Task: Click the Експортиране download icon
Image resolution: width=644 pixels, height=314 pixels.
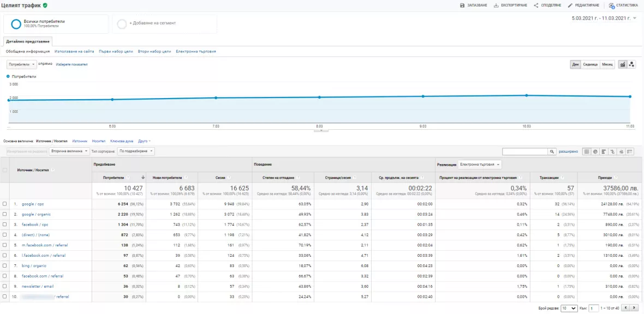Action: click(x=496, y=5)
